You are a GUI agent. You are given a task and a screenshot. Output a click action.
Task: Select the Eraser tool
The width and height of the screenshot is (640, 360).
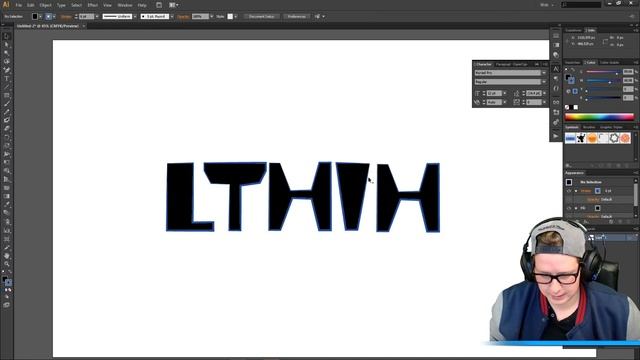coord(7,129)
